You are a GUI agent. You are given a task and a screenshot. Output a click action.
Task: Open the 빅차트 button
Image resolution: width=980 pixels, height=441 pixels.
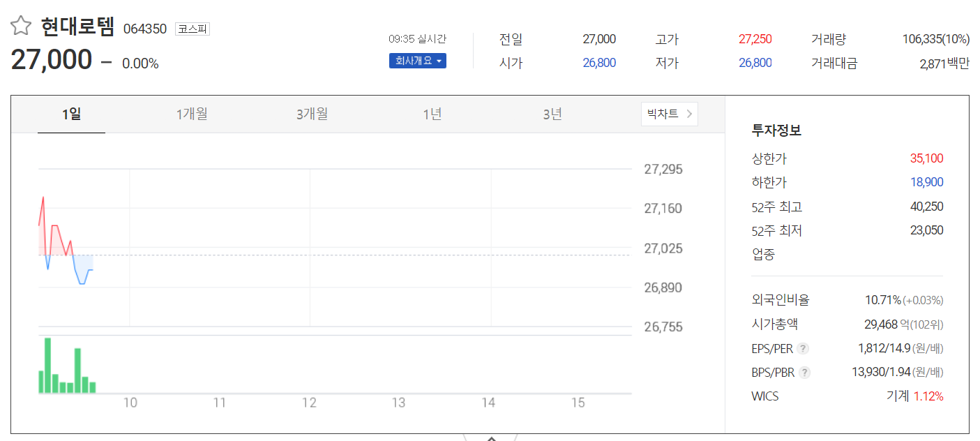click(670, 114)
